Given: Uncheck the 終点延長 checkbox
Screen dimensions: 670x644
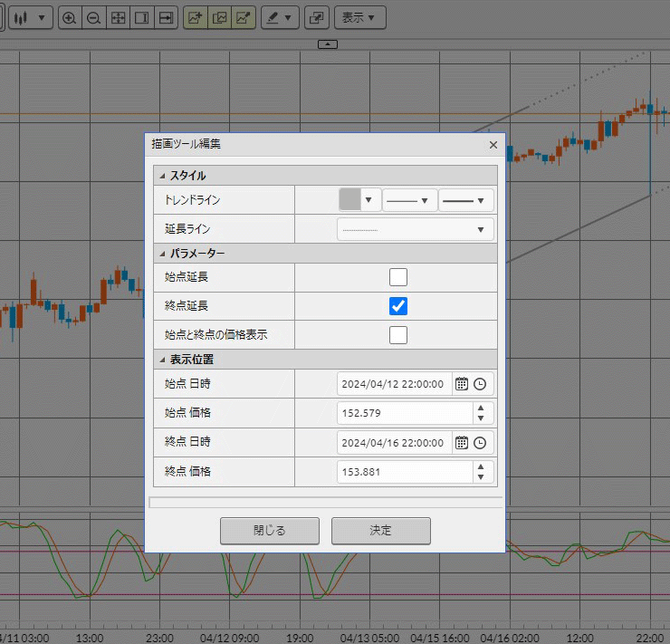Looking at the screenshot, I should [x=398, y=306].
